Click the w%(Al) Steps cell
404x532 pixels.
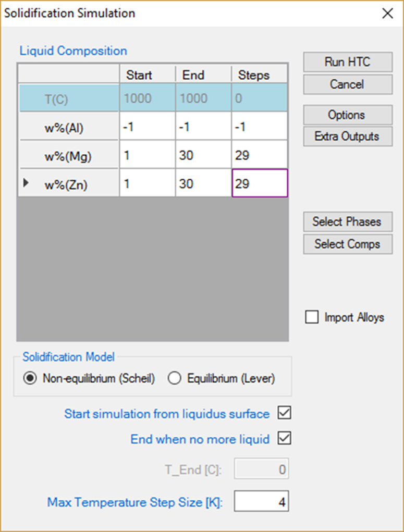pos(259,127)
